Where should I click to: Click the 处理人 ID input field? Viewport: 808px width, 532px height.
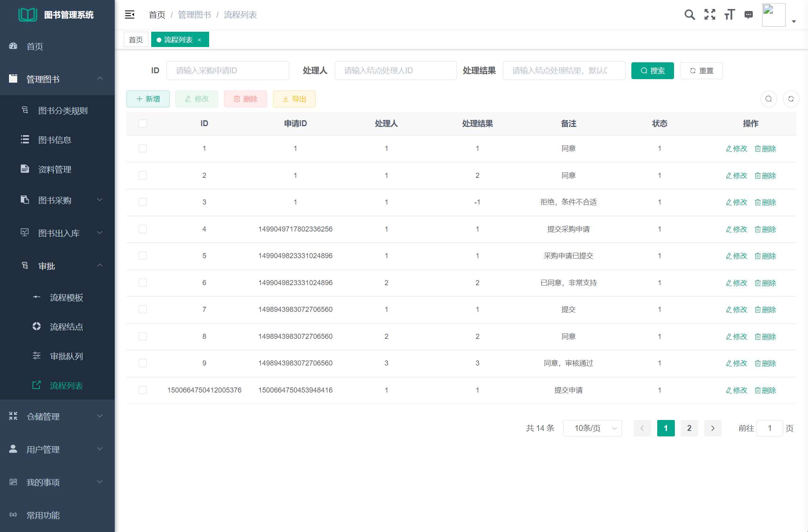click(396, 71)
